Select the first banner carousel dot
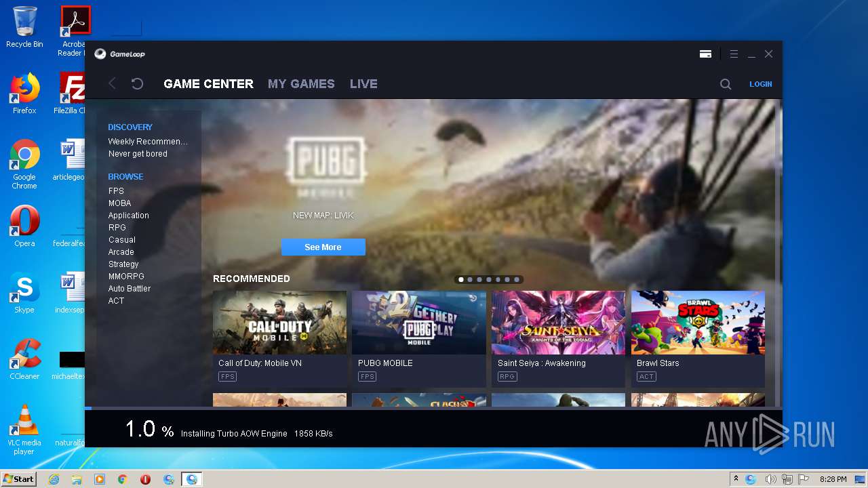Viewport: 868px width, 488px height. pos(461,279)
